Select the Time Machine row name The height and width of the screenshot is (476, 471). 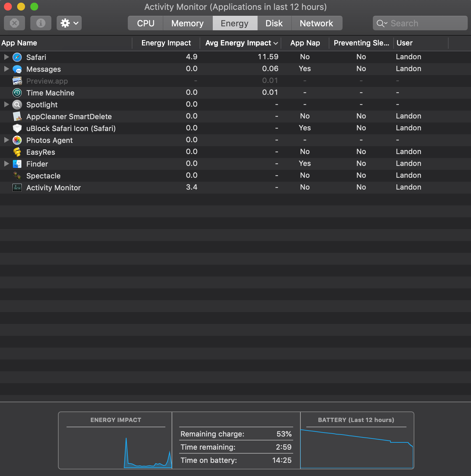[50, 93]
